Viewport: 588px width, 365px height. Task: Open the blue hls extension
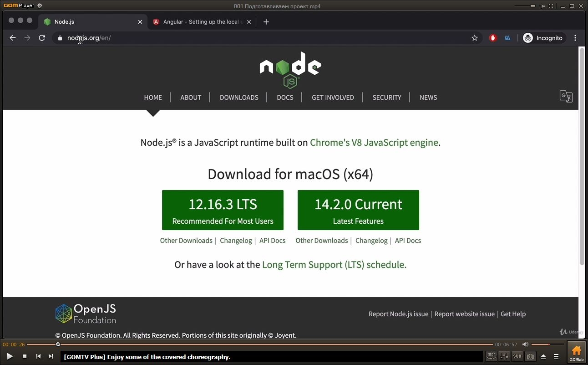click(x=507, y=38)
